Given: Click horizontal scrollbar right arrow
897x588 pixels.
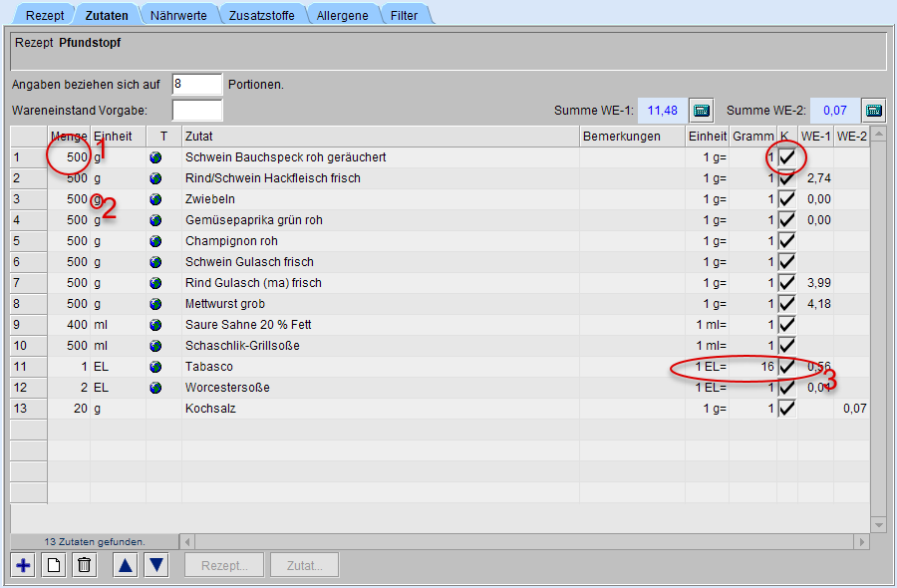Looking at the screenshot, I should pyautogui.click(x=861, y=541).
